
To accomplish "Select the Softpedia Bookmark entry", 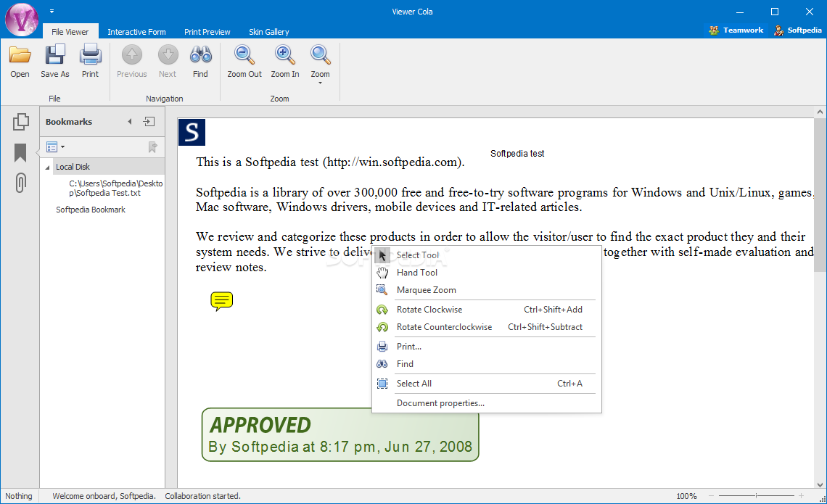I will click(91, 210).
